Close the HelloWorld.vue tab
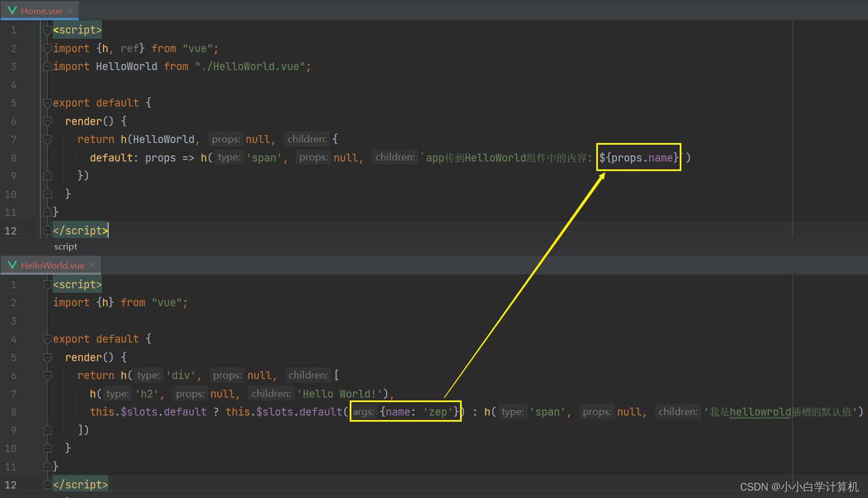The height and width of the screenshot is (498, 868). pyautogui.click(x=92, y=265)
